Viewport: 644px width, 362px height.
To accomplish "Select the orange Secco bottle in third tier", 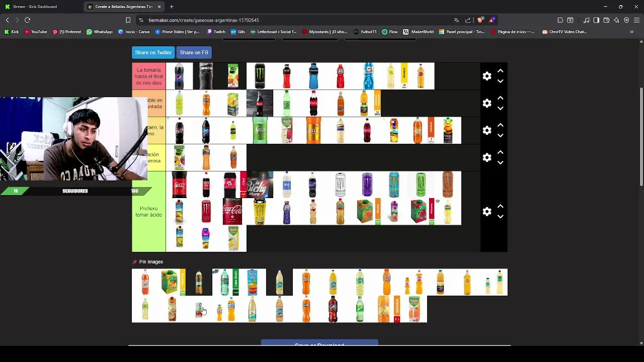I will 313,130.
